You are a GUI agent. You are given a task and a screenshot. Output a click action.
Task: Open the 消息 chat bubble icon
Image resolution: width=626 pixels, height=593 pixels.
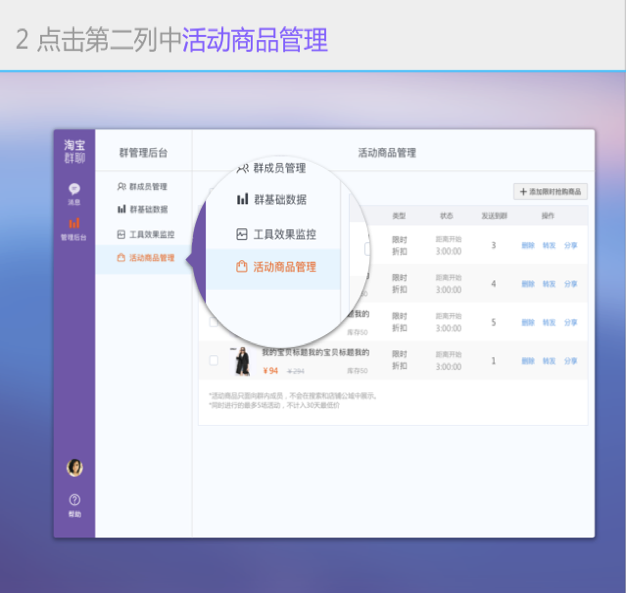click(x=74, y=189)
